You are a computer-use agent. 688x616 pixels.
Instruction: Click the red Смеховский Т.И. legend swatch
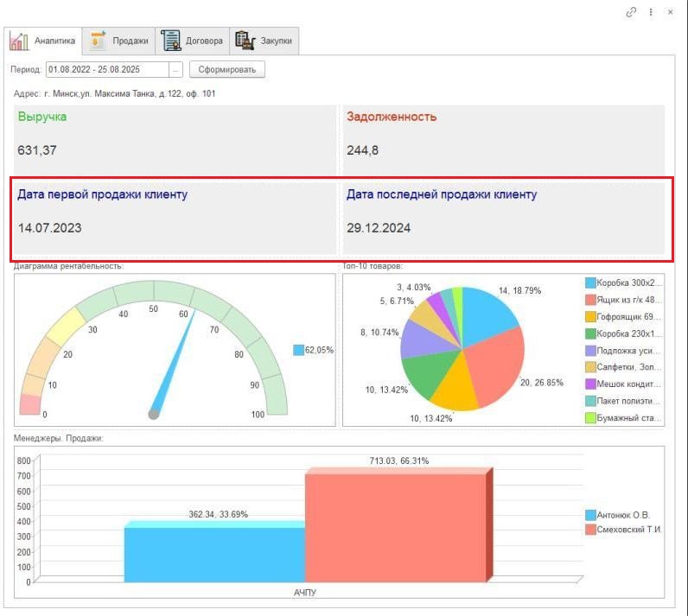coord(590,530)
